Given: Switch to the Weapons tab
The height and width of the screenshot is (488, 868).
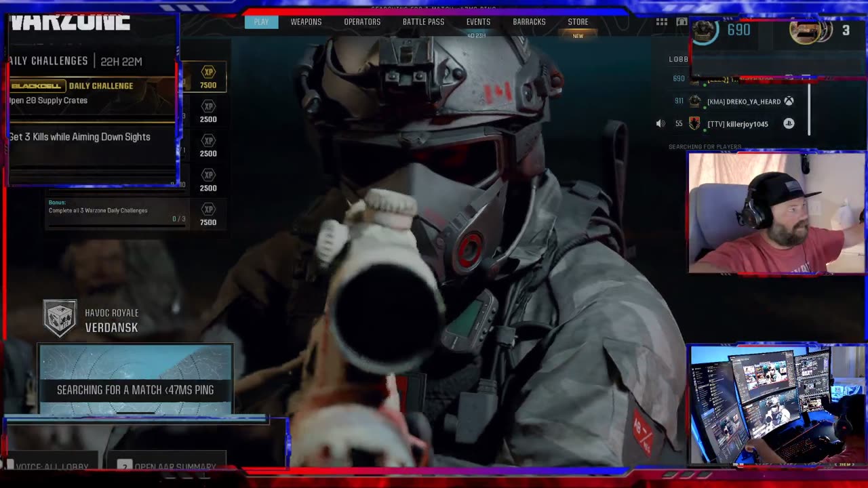Looking at the screenshot, I should [x=306, y=22].
